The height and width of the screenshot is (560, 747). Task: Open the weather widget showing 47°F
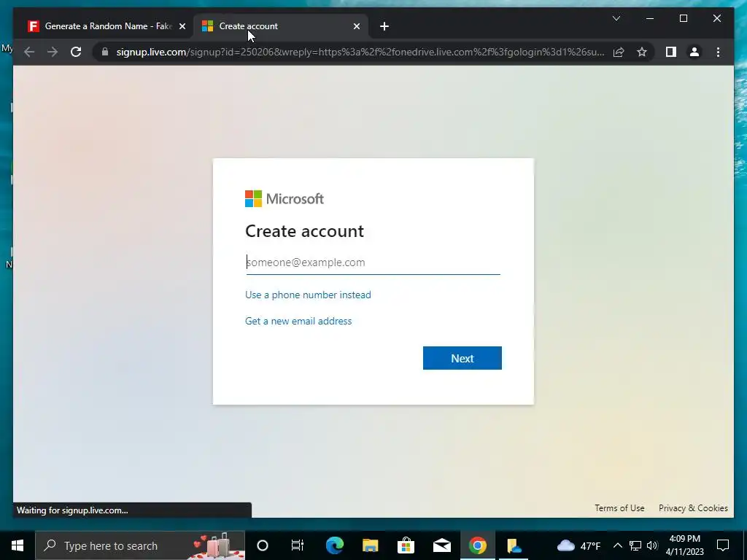click(578, 545)
